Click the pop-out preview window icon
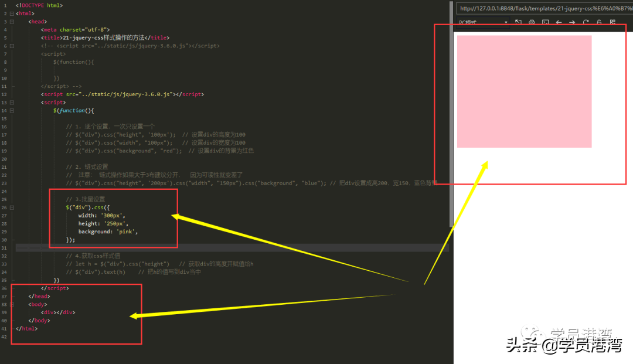The height and width of the screenshot is (364, 633). click(518, 22)
